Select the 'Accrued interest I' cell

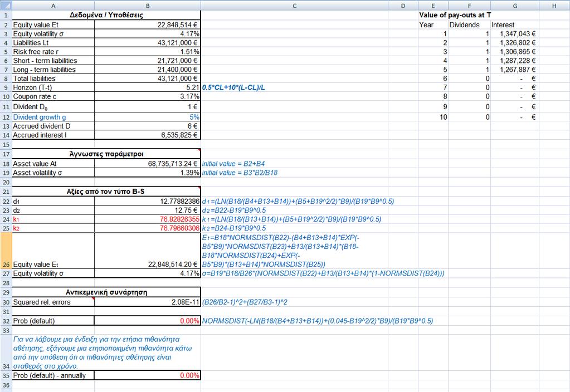tap(53, 135)
